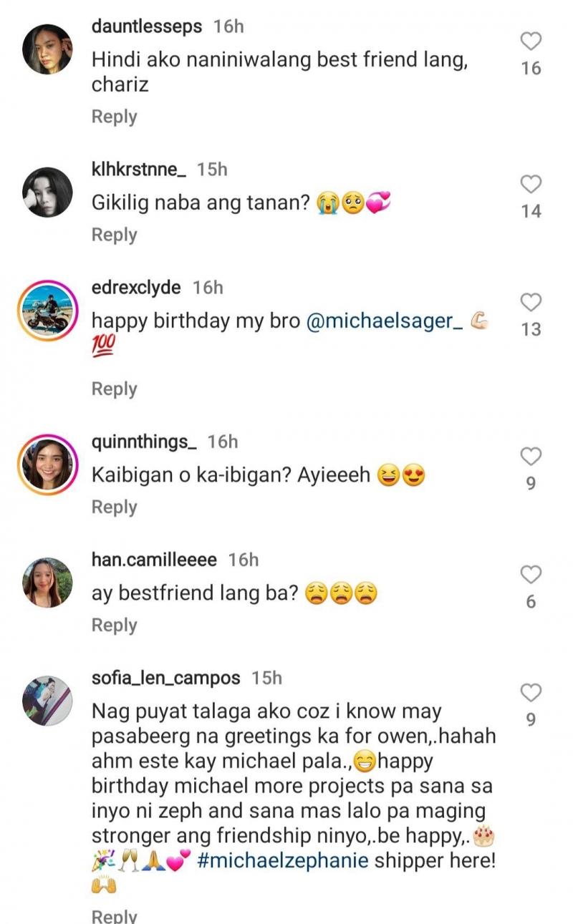Open han.camilleee profile avatar
Viewport: 573px width, 924px height.
tap(47, 582)
